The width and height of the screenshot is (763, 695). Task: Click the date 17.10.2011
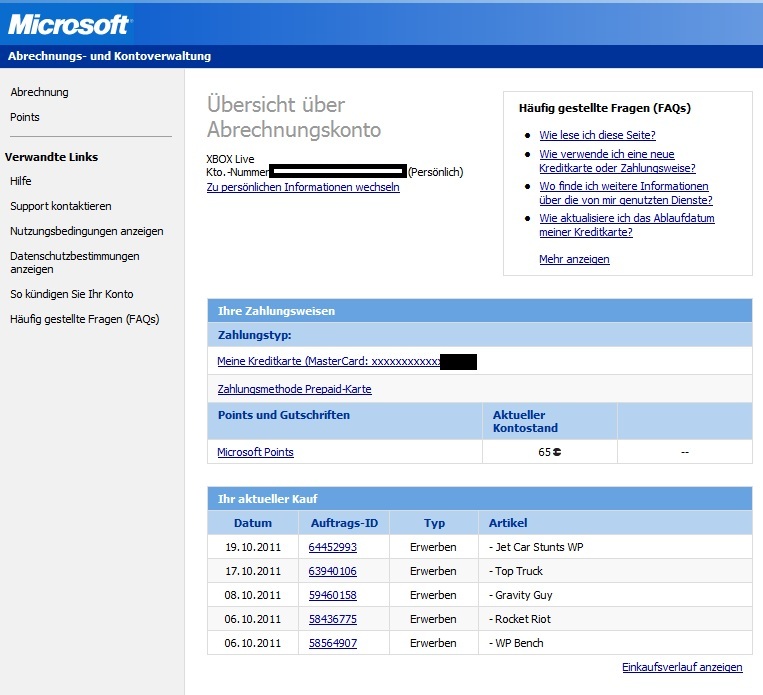click(x=253, y=571)
